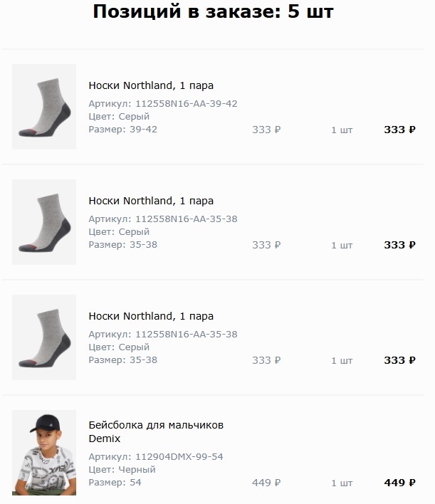Click the Размер: 39-42 text
The height and width of the screenshot is (504, 435).
pyautogui.click(x=123, y=130)
